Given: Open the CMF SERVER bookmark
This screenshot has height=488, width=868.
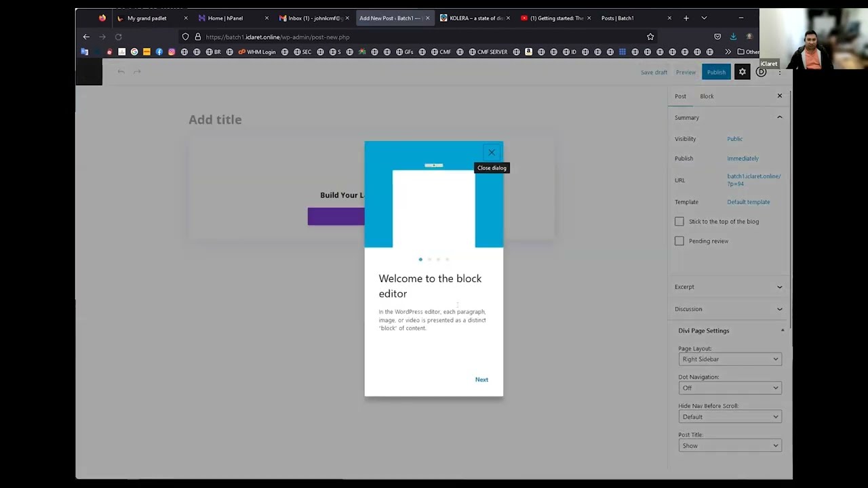Looking at the screenshot, I should (488, 52).
